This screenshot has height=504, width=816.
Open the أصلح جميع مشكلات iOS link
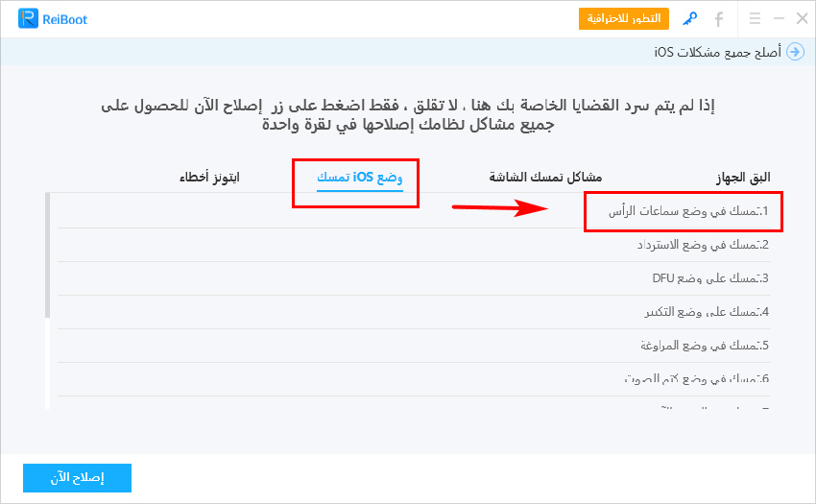pos(718,52)
